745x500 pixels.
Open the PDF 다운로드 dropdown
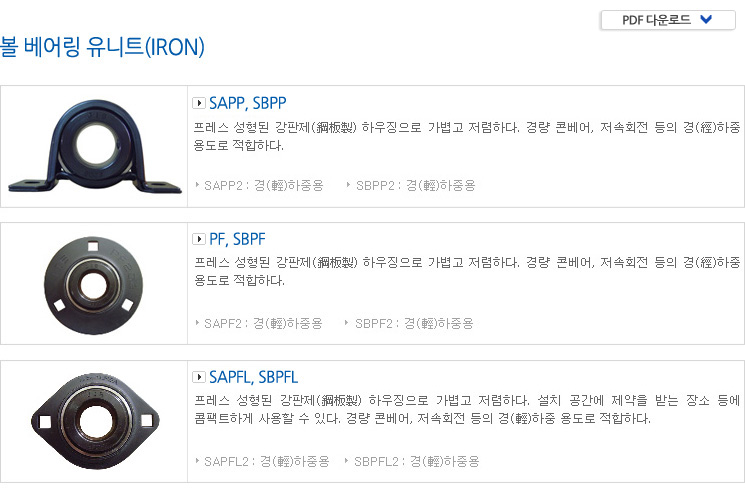(x=668, y=20)
